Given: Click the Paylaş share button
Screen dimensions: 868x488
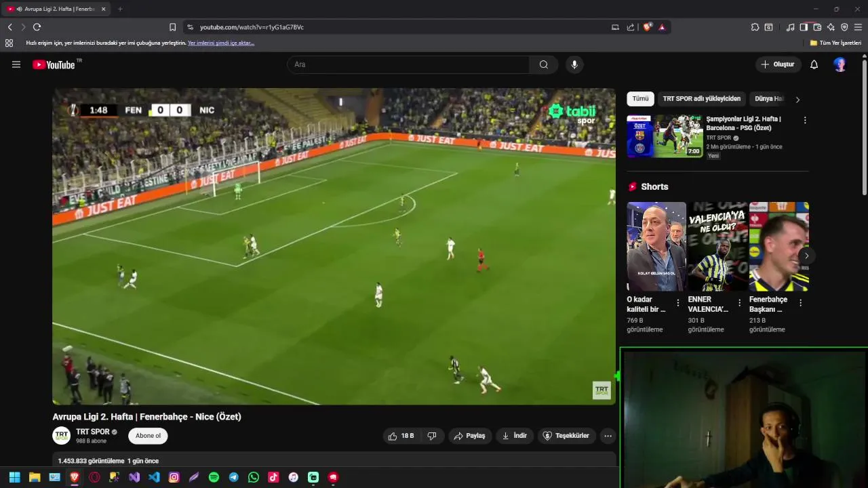Looking at the screenshot, I should (x=470, y=436).
